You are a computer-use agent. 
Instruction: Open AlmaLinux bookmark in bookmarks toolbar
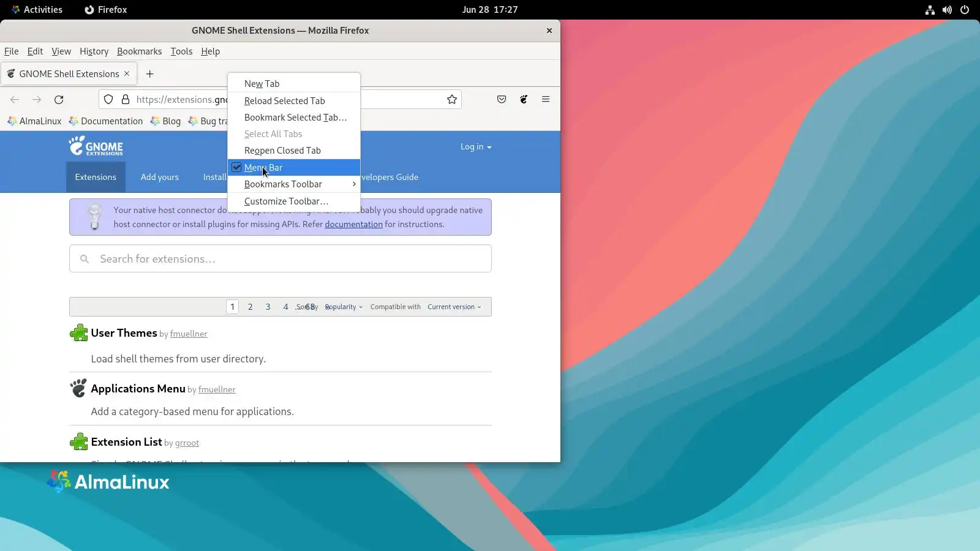coord(34,121)
